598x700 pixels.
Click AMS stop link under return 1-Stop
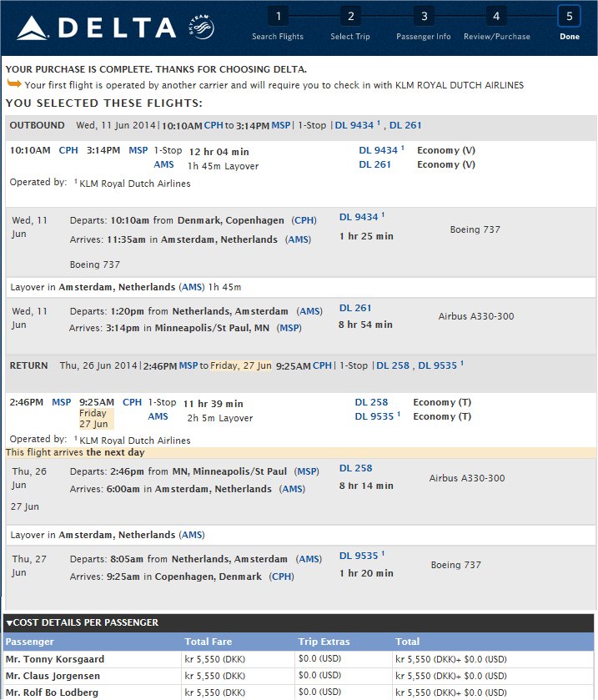coord(158,416)
